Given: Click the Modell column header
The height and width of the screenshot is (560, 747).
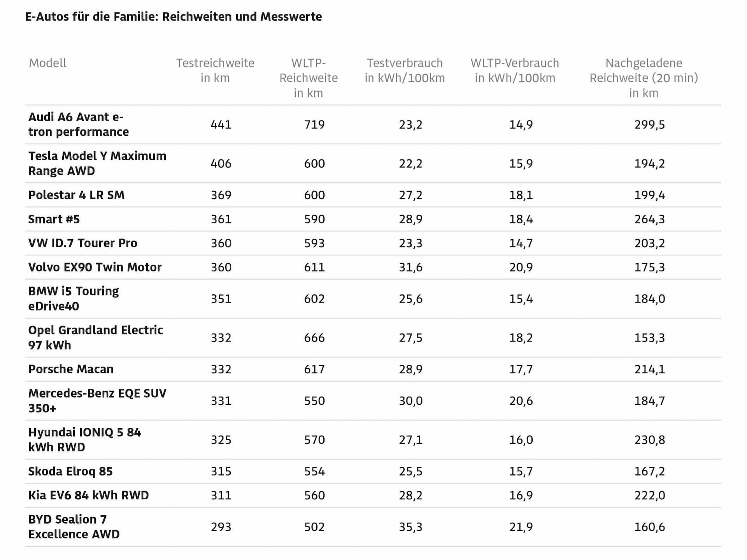Looking at the screenshot, I should click(x=47, y=63).
